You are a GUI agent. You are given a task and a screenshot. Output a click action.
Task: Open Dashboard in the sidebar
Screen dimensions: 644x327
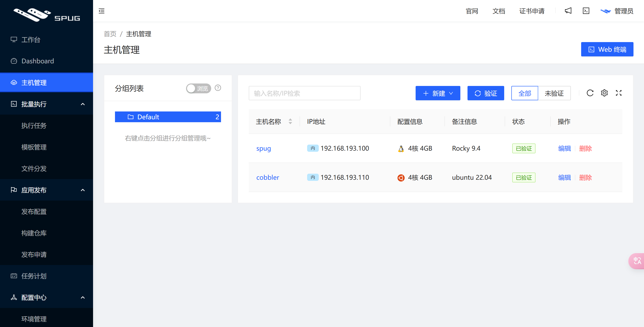[47, 61]
